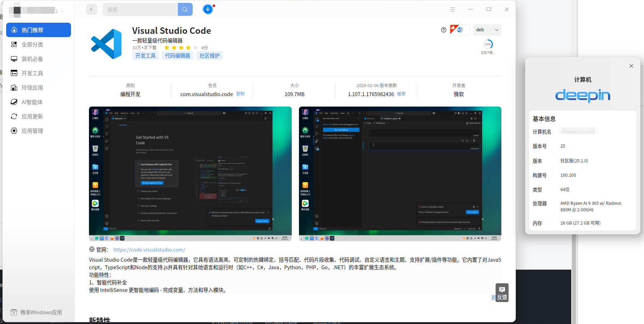Viewport: 644px width, 324px height.
Task: Click the deepin recommended badge icon
Action: (460, 30)
